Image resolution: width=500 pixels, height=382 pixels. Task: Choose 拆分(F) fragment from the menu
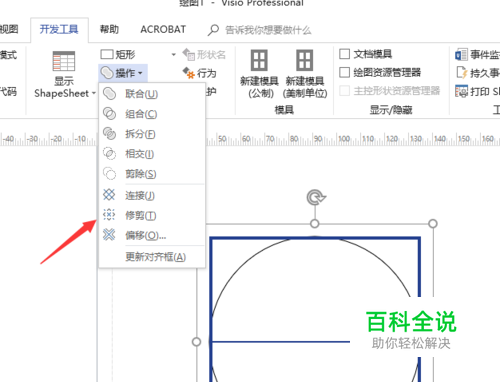point(152,134)
